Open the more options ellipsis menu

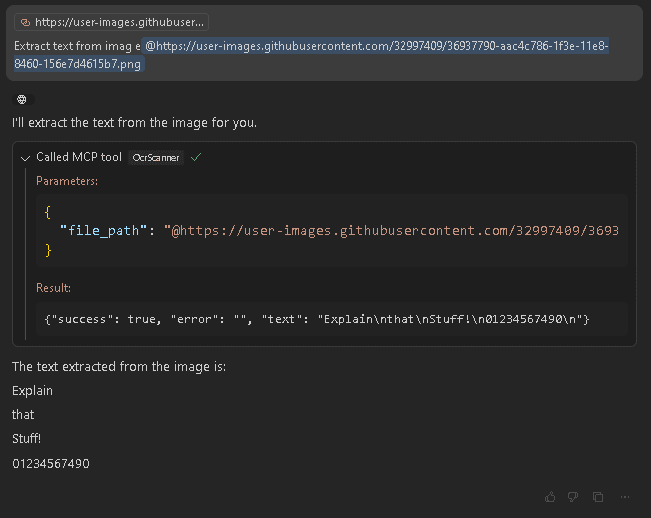click(625, 496)
